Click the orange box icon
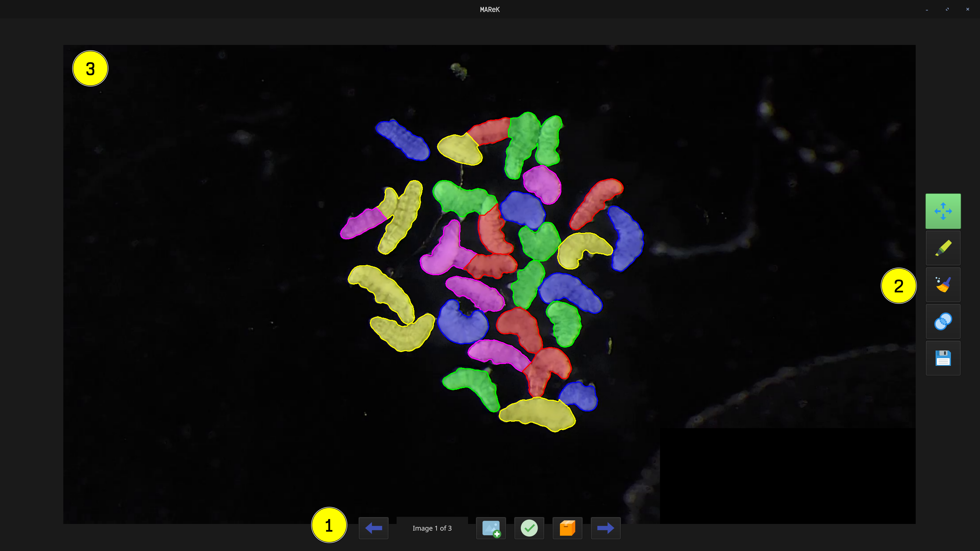The width and height of the screenshot is (980, 551). pyautogui.click(x=567, y=528)
